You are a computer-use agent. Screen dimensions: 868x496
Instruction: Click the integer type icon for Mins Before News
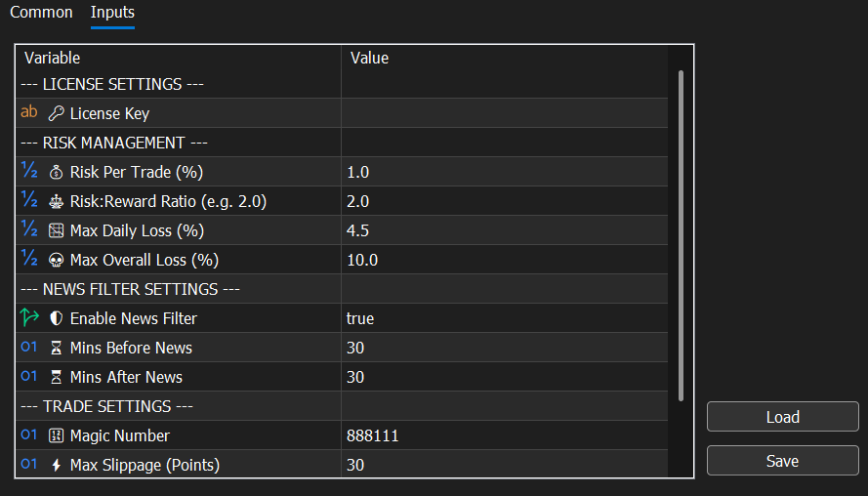point(28,347)
